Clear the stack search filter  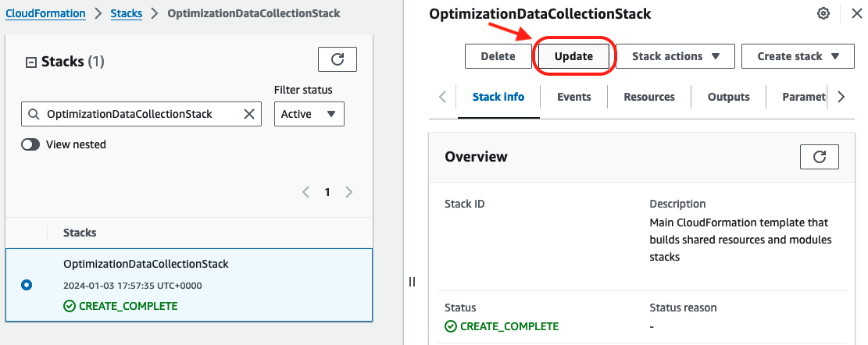249,114
